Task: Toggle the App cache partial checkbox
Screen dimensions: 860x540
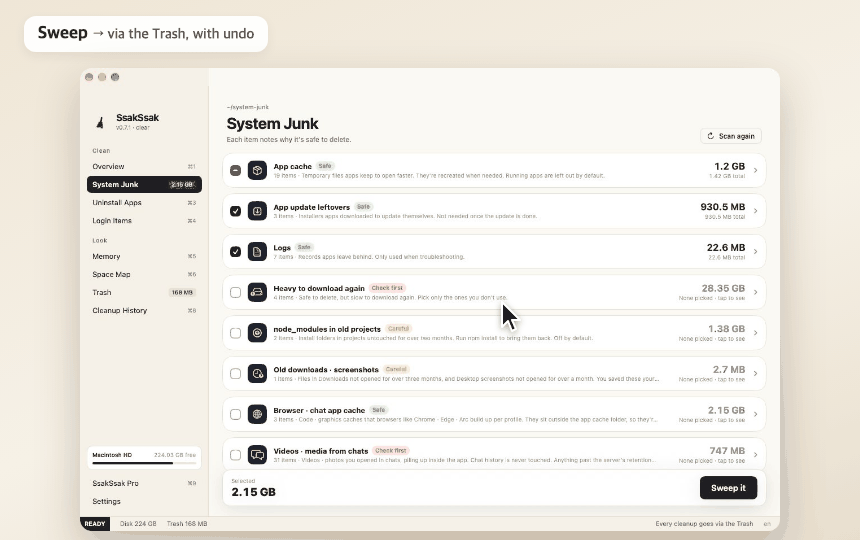Action: [235, 170]
